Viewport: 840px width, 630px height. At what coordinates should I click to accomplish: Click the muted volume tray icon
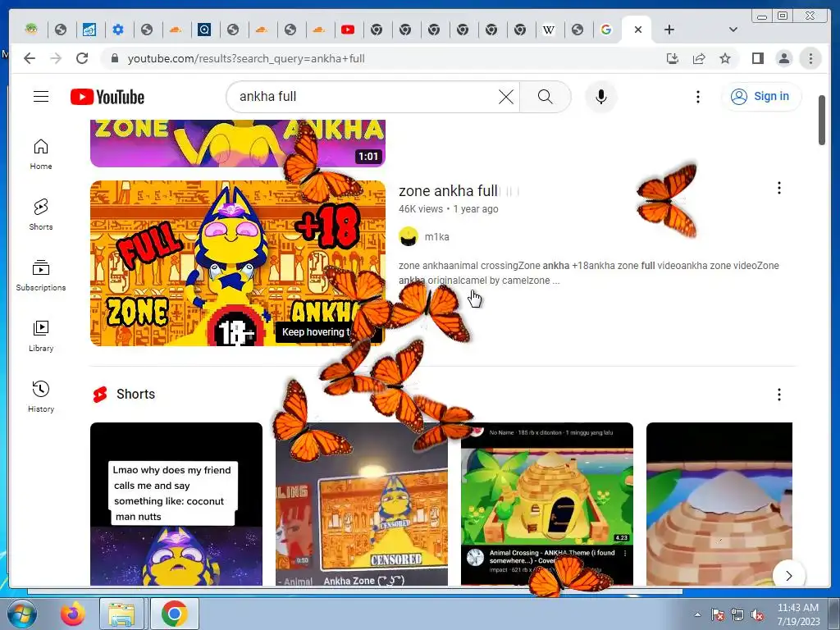pos(757,614)
